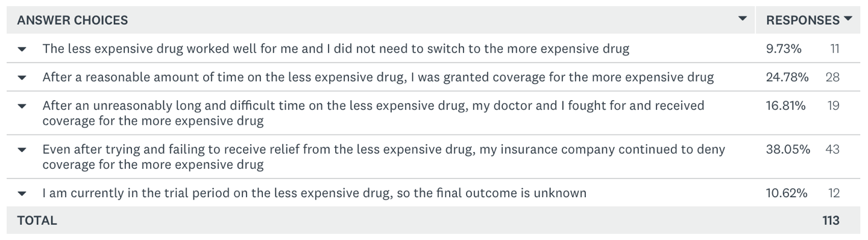
Task: Click the RESPONSES column header label
Action: pyautogui.click(x=802, y=20)
